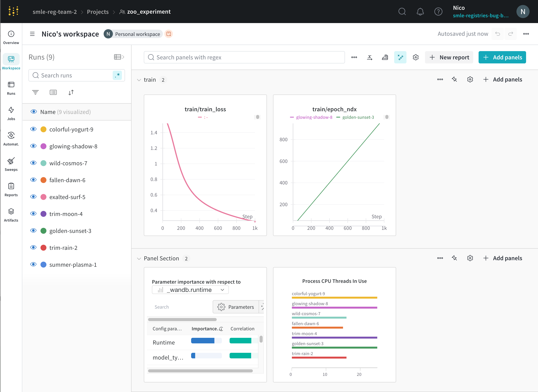
Task: Toggle visibility of trim-moon-4 run
Action: (33, 213)
